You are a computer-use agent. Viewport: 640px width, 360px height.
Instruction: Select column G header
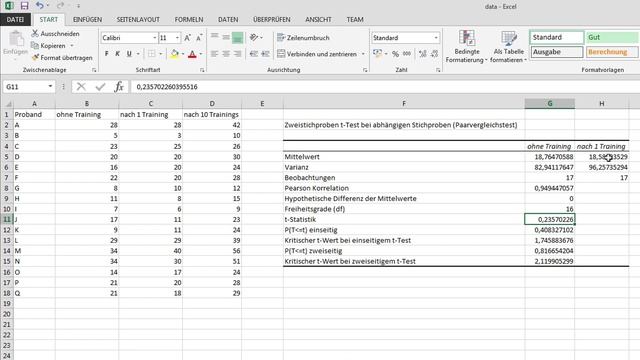coord(549,104)
